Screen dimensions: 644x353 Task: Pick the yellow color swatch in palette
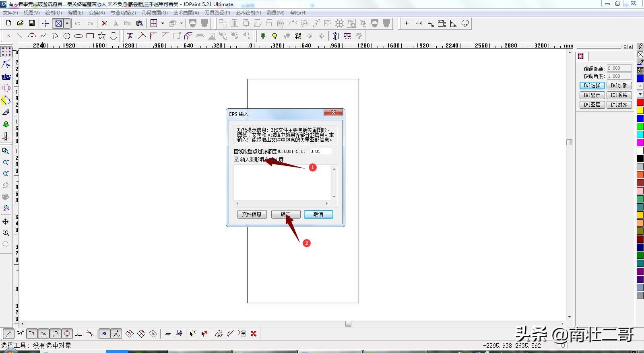[x=640, y=110]
